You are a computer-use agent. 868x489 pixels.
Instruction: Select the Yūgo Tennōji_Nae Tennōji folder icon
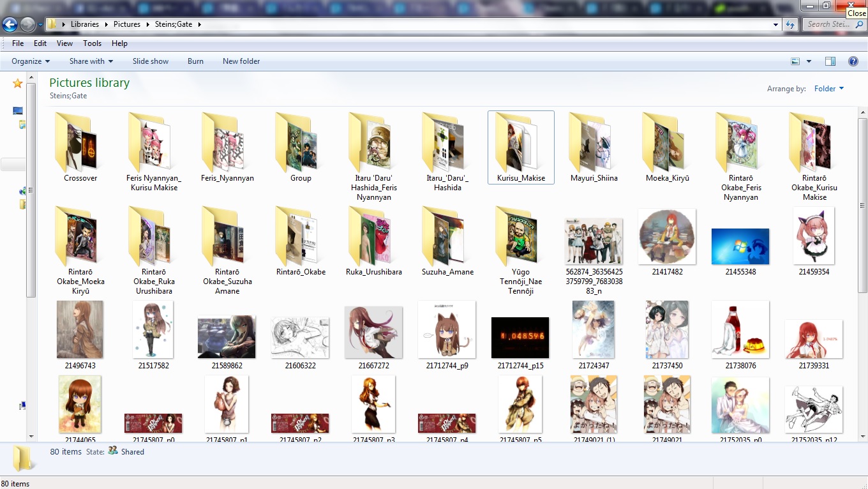[x=516, y=236]
